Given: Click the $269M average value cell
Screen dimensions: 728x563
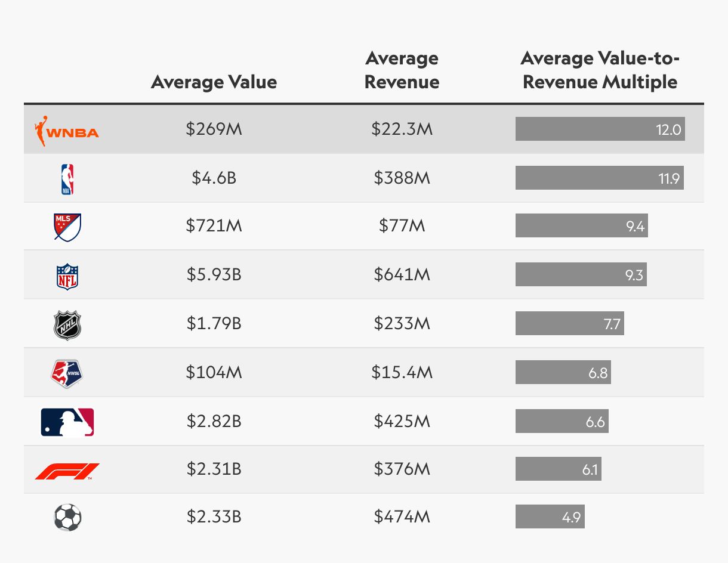Looking at the screenshot, I should tap(214, 129).
